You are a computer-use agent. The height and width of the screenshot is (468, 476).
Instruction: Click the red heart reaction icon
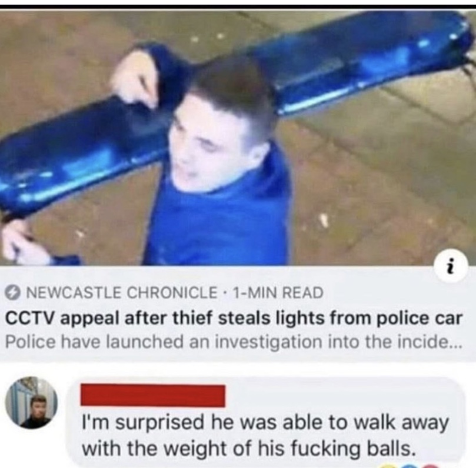(x=430, y=466)
